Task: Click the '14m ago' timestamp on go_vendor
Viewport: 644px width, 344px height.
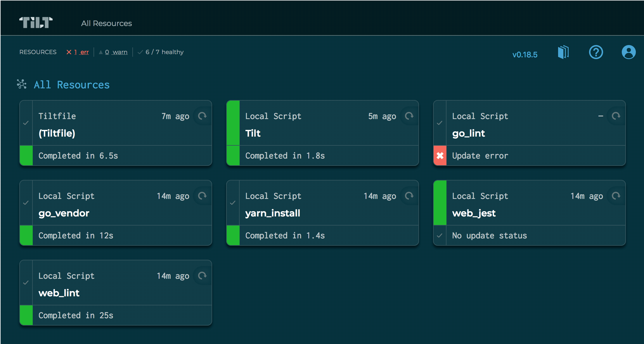Action: [173, 196]
